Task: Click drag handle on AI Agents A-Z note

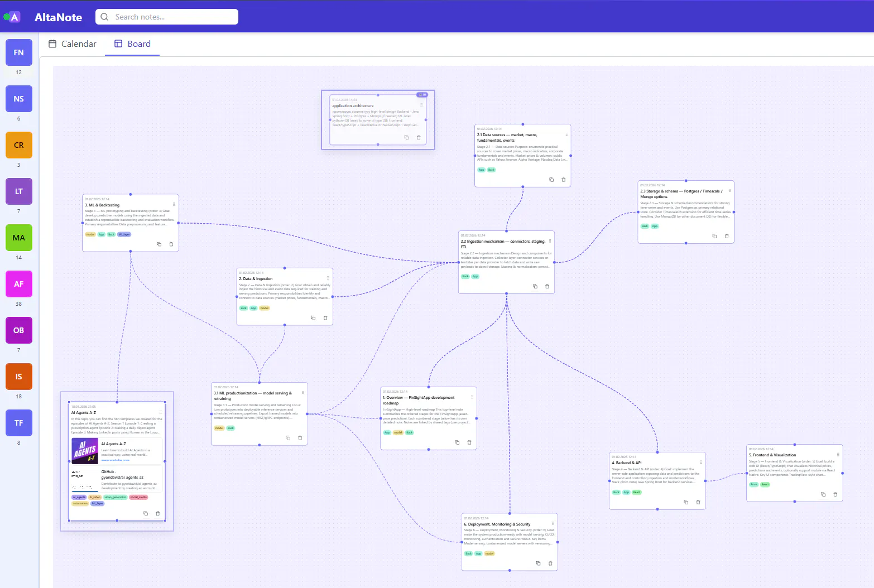Action: point(161,412)
